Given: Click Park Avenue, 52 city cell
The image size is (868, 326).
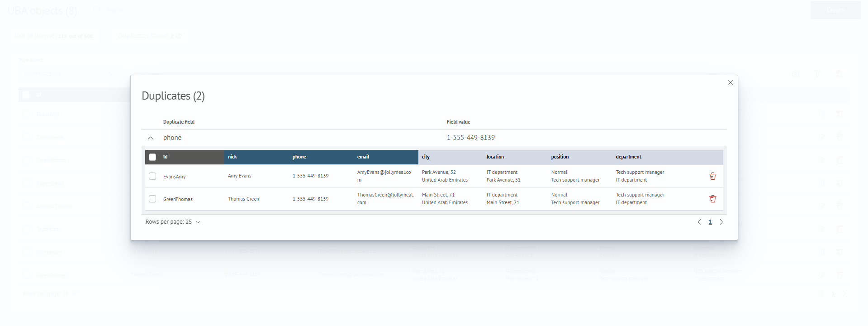Looking at the screenshot, I should coord(439,172).
